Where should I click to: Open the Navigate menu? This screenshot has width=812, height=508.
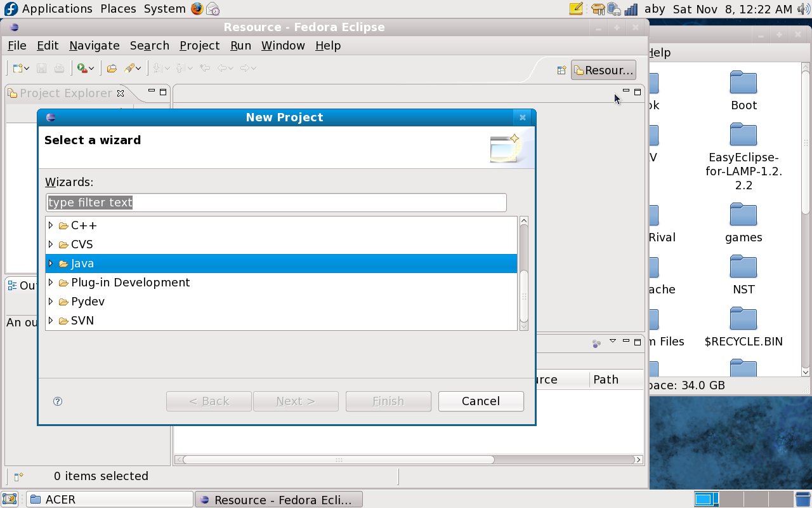[95, 46]
